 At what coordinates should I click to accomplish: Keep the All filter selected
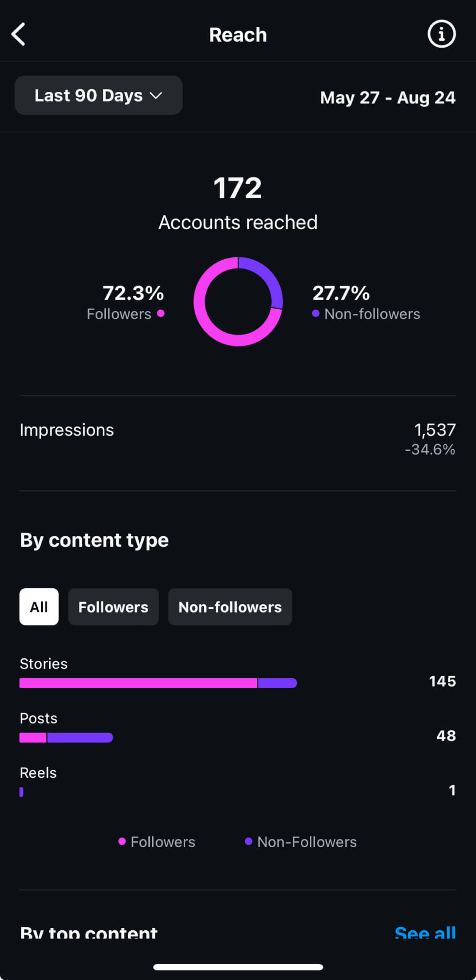[39, 607]
